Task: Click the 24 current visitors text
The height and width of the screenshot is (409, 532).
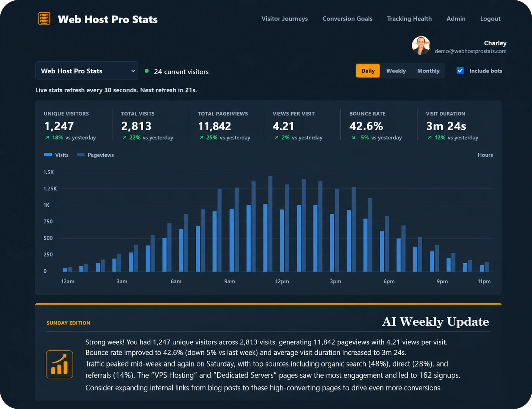Action: [181, 72]
